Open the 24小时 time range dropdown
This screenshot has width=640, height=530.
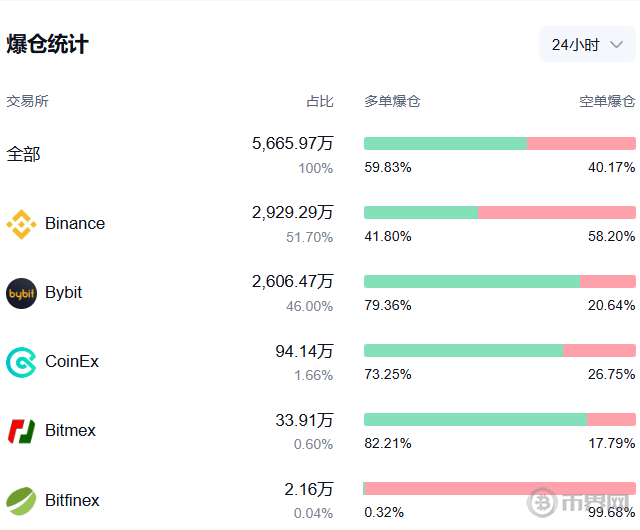587,45
